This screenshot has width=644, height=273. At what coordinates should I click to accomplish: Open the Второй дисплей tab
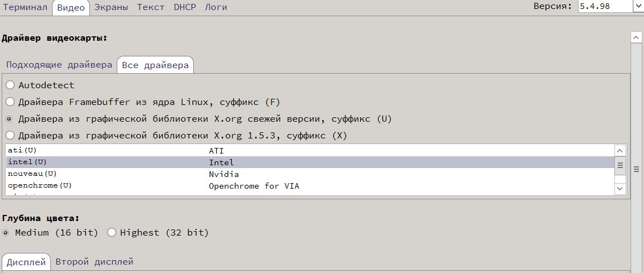point(94,262)
